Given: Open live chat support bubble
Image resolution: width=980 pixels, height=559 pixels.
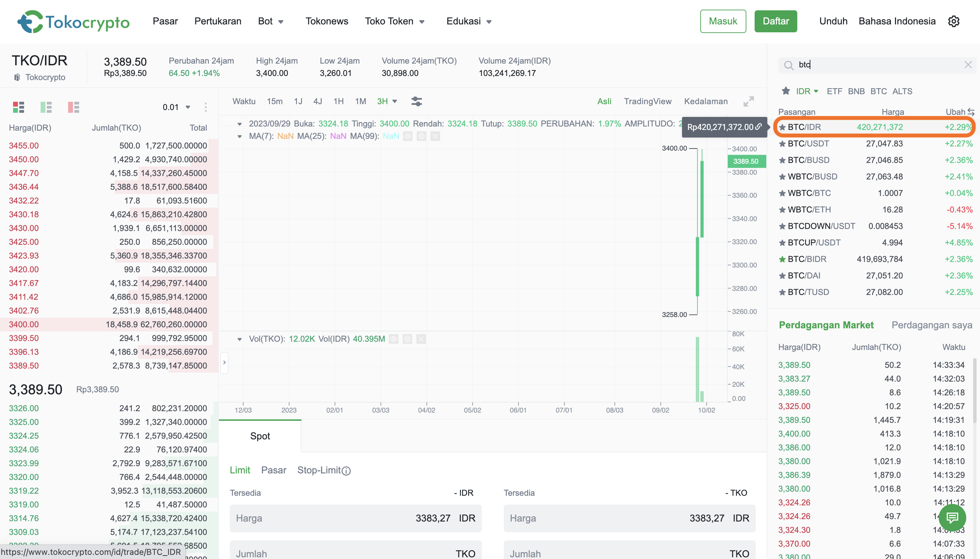Looking at the screenshot, I should (x=952, y=517).
